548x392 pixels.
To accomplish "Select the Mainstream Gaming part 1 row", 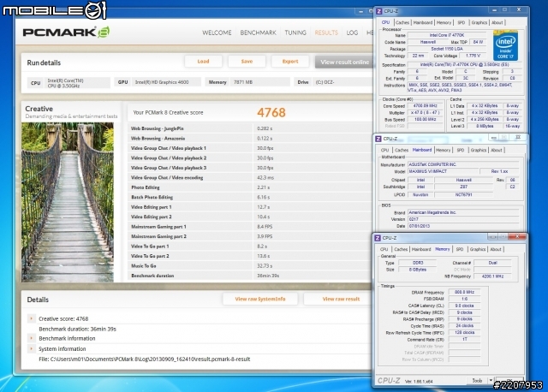I will (250, 227).
